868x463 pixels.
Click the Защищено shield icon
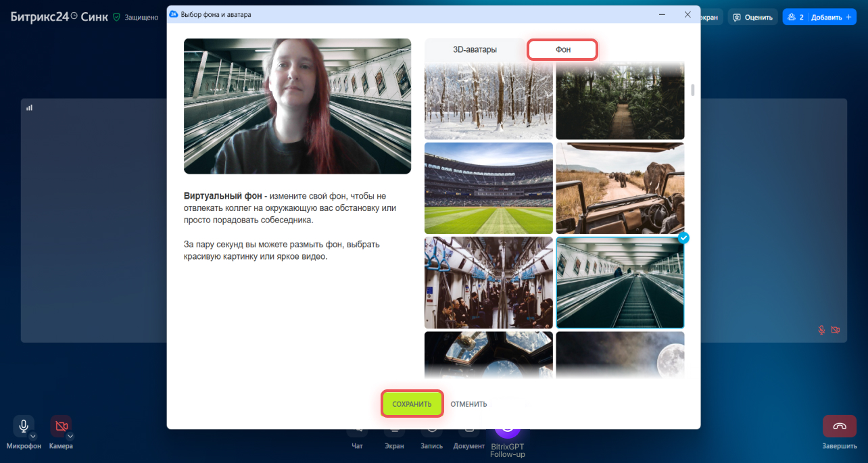point(116,17)
